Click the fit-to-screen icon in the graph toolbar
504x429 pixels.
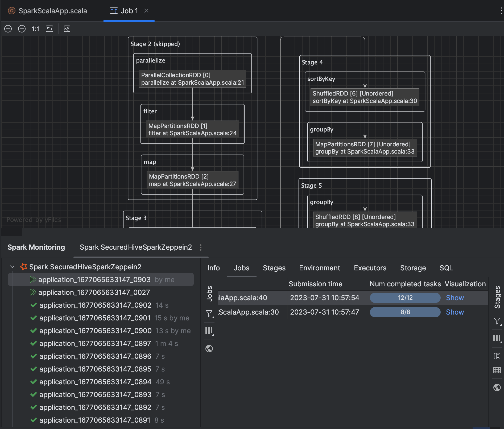coord(49,29)
